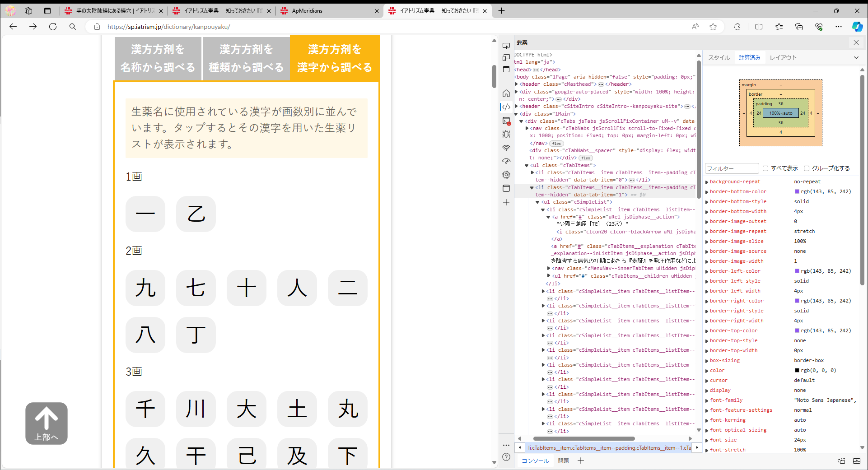Click the 上部へ scroll-to-top button
Screen dimensions: 868x470
pos(47,423)
